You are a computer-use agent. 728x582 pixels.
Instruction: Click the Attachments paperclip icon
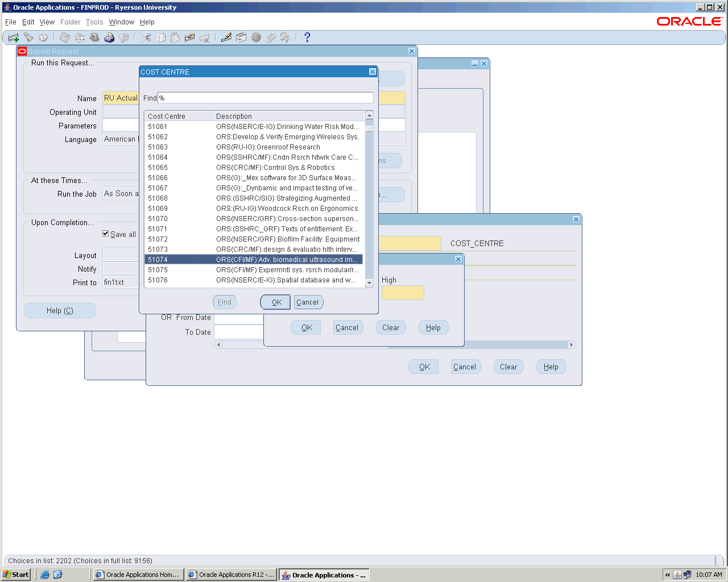[x=271, y=38]
